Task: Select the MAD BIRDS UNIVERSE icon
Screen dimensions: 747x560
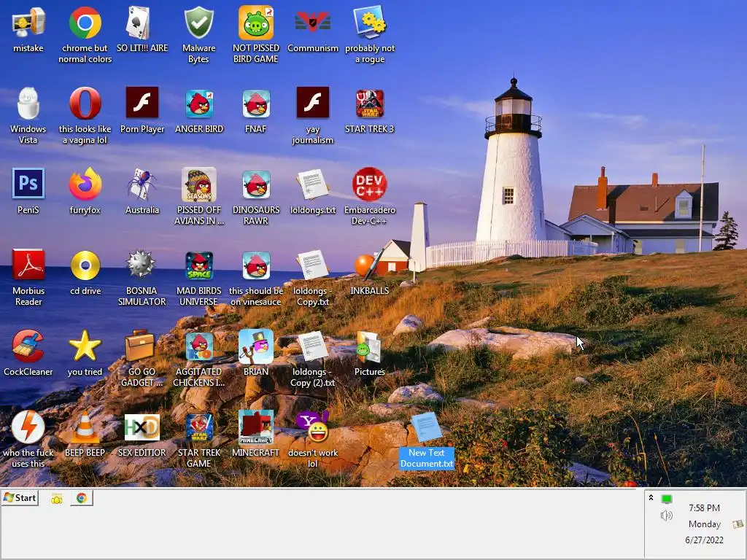Action: pos(199,265)
